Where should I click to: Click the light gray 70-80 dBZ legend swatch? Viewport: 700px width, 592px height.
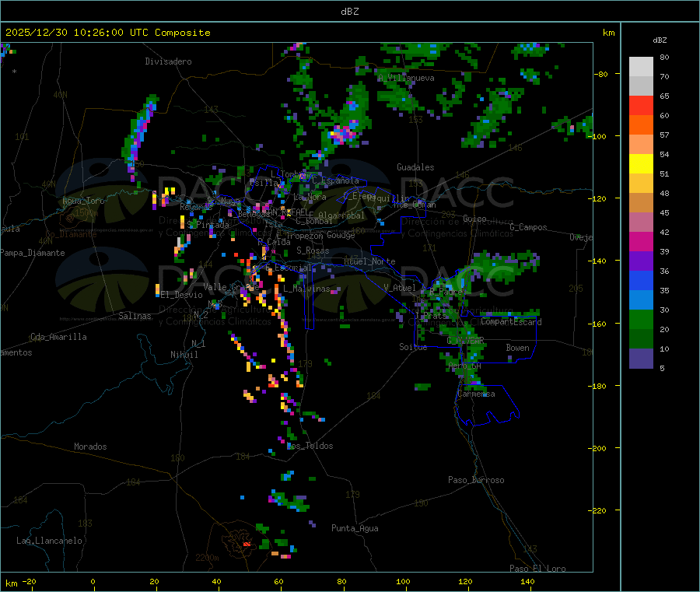pyautogui.click(x=641, y=67)
